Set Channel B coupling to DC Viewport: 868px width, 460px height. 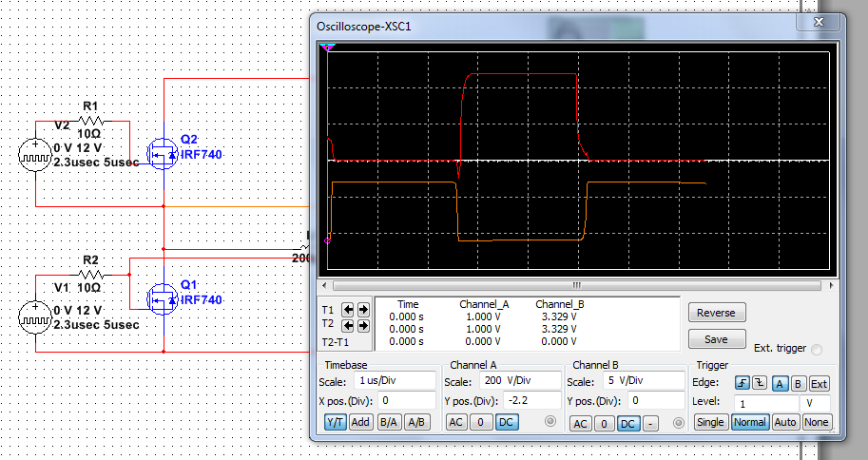pyautogui.click(x=627, y=424)
